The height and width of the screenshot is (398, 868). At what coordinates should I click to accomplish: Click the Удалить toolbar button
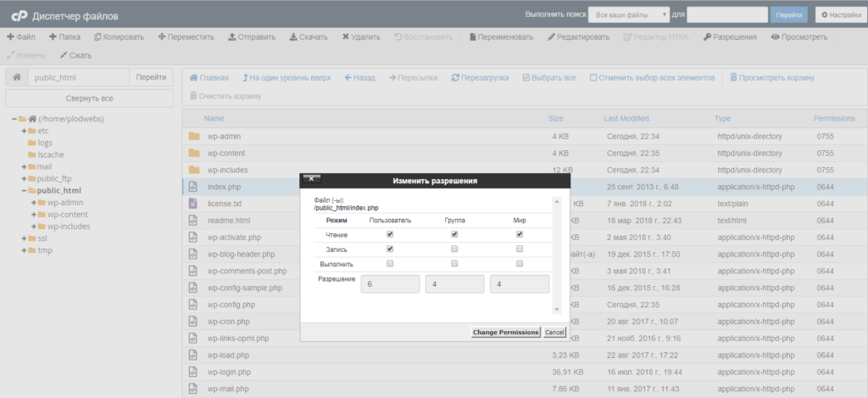(x=361, y=37)
